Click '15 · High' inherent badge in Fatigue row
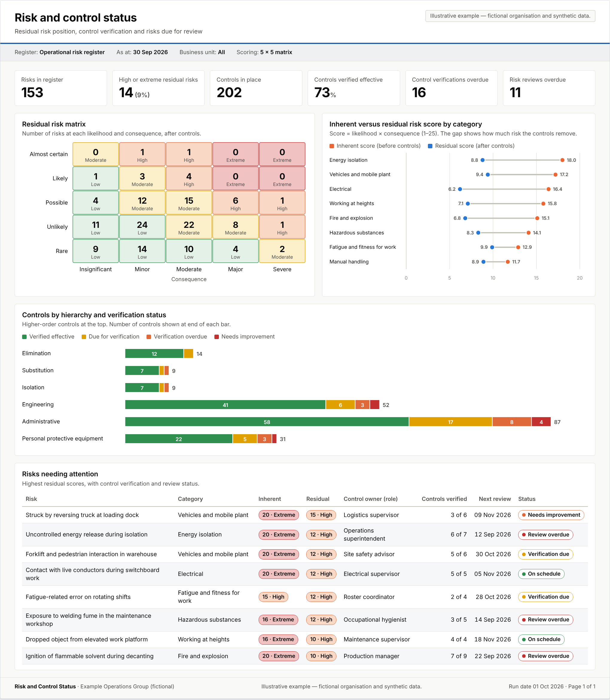 tap(273, 597)
